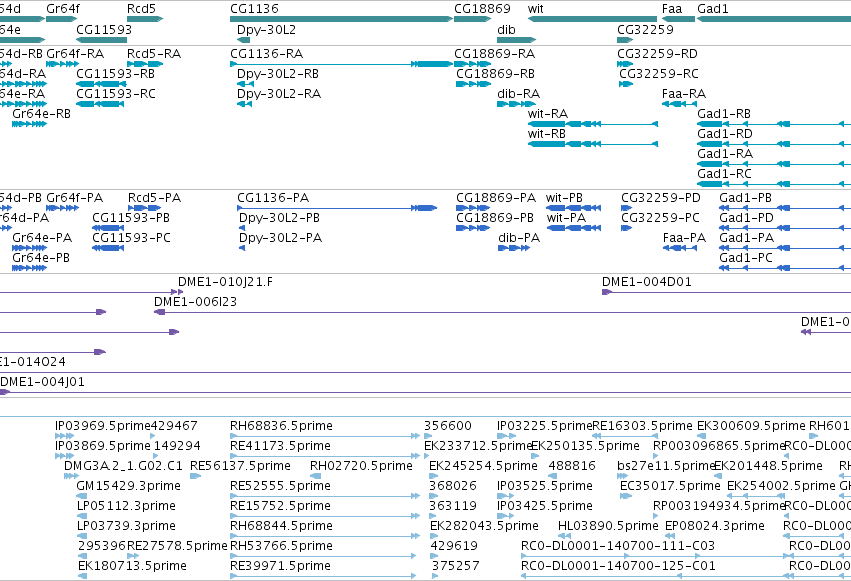
Task: Select transcript Gad1-RD
Action: [x=774, y=144]
